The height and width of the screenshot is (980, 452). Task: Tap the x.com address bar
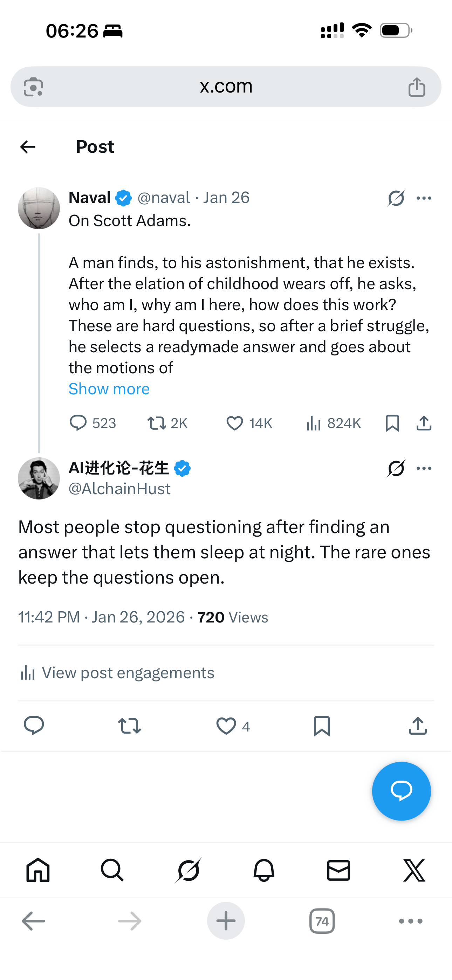(226, 86)
